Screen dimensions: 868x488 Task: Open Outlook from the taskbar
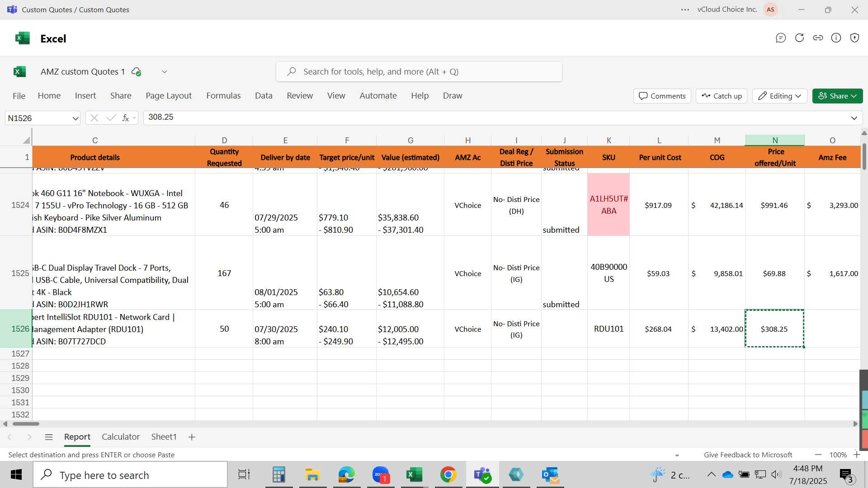550,475
